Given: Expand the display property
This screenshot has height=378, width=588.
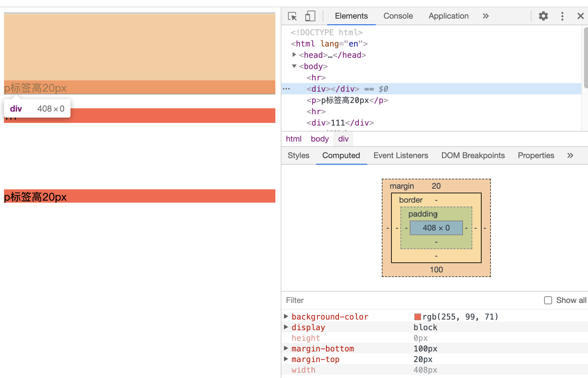Looking at the screenshot, I should pyautogui.click(x=286, y=327).
